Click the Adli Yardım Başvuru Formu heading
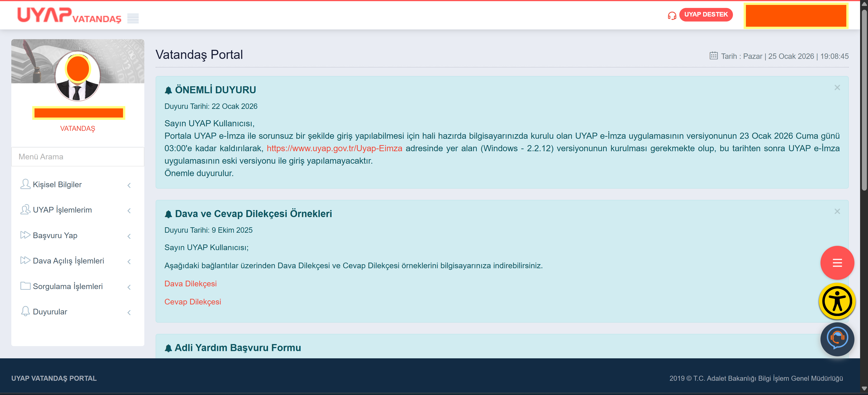The height and width of the screenshot is (395, 868). [x=238, y=348]
